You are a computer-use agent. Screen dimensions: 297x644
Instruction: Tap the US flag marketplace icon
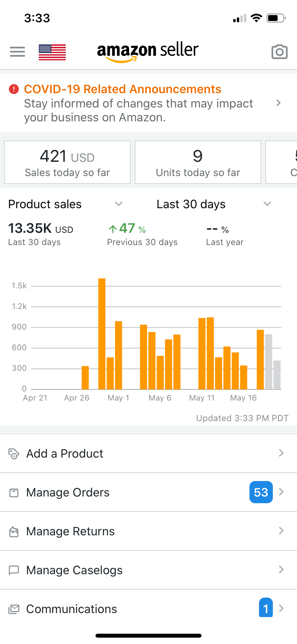[x=52, y=52]
